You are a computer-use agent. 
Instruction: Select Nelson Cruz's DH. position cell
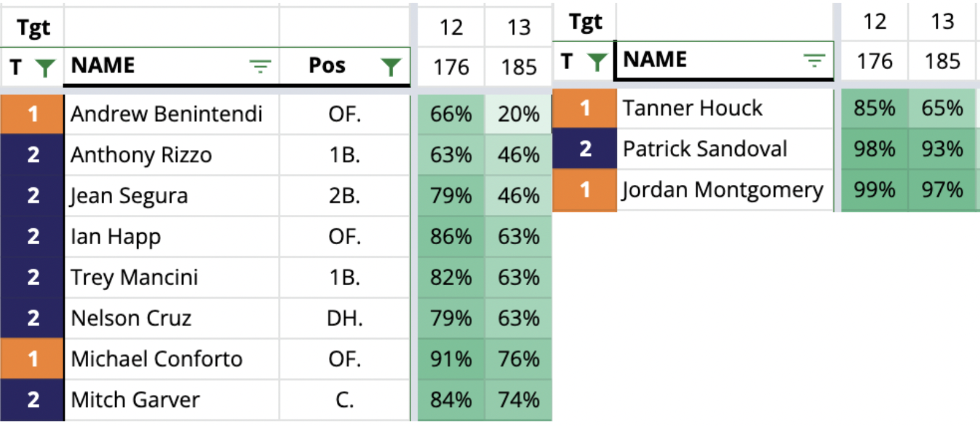pyautogui.click(x=345, y=318)
